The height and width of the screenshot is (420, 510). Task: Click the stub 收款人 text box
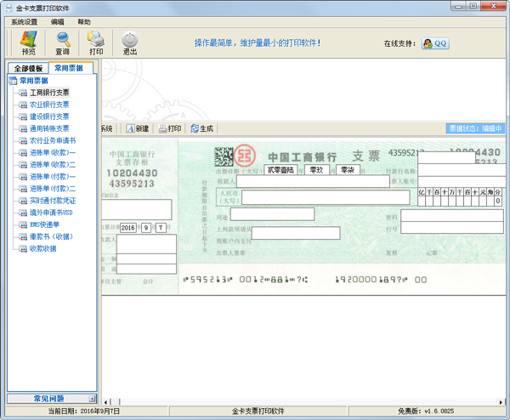[x=146, y=244]
